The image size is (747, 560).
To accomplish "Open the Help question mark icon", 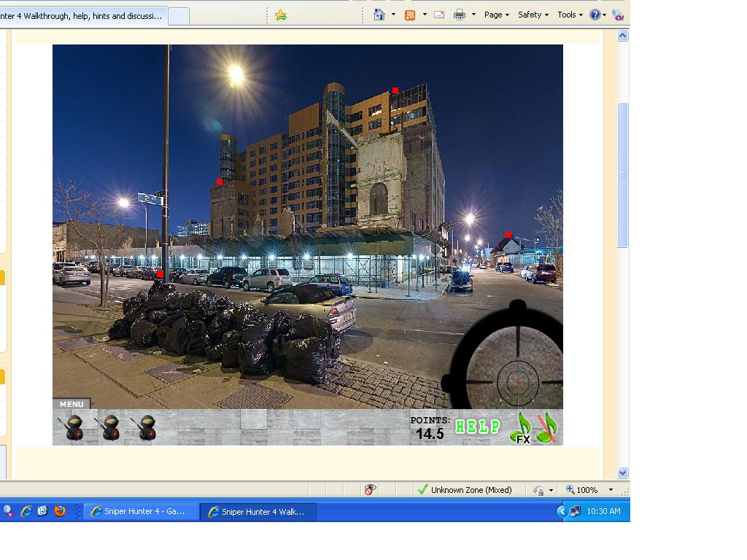I will 595,15.
